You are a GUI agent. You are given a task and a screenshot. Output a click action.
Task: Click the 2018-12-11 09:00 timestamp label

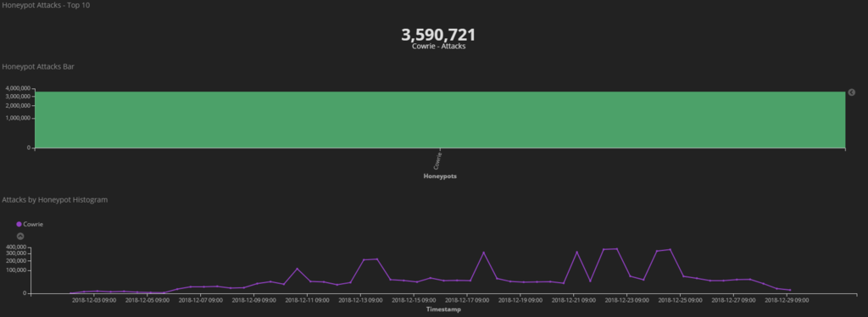pos(307,300)
